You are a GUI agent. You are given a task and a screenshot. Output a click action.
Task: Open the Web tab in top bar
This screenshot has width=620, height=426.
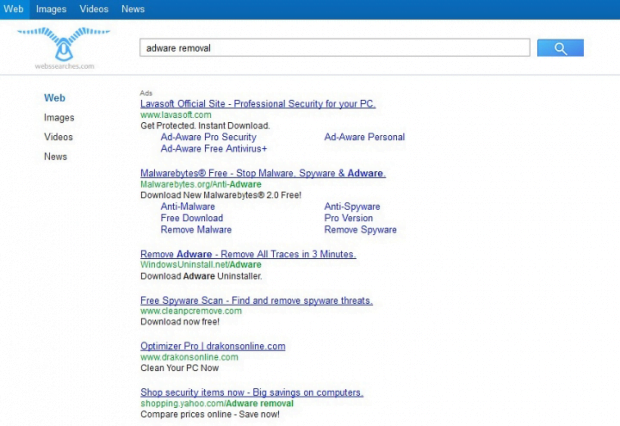13,9
